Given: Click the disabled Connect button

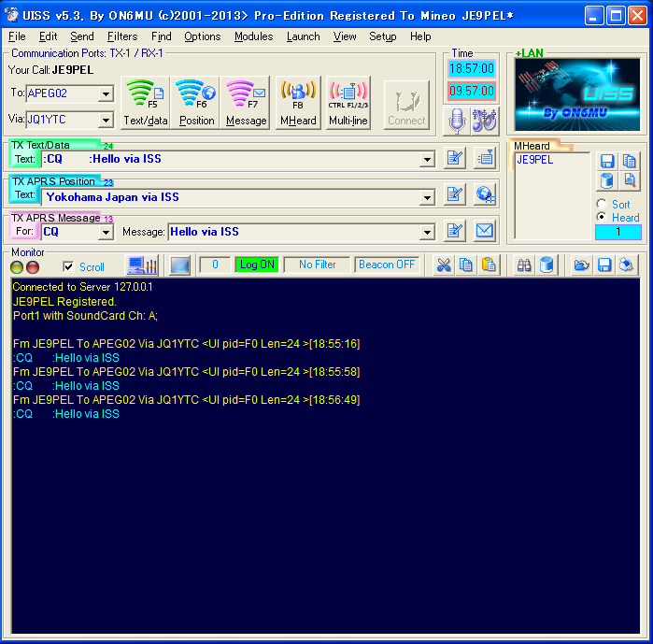Looking at the screenshot, I should 406,106.
